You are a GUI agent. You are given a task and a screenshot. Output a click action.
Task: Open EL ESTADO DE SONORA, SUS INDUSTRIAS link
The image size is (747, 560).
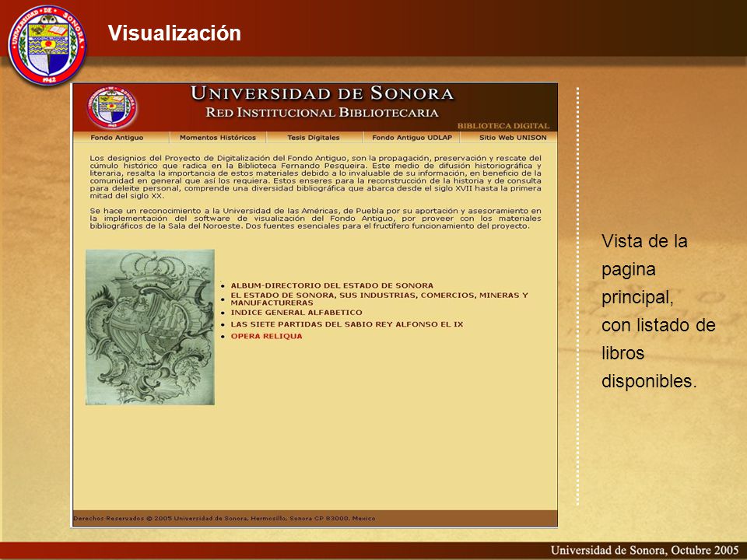[x=379, y=299]
